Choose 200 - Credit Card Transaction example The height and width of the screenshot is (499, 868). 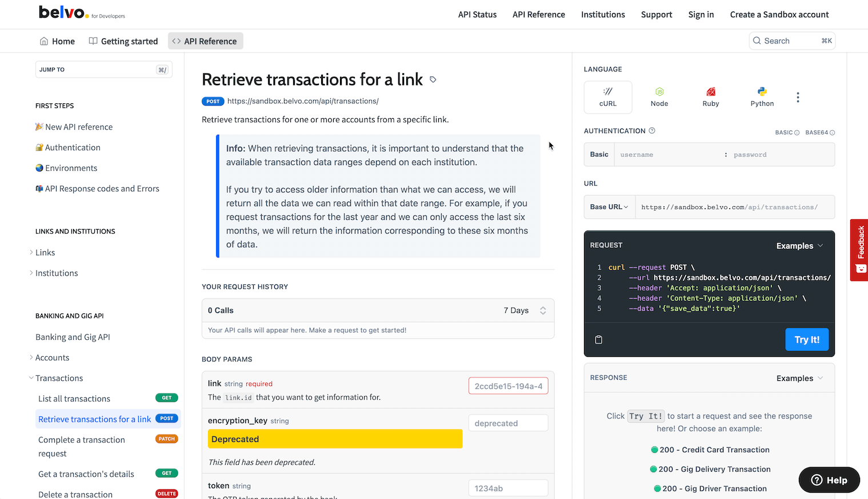coord(710,450)
